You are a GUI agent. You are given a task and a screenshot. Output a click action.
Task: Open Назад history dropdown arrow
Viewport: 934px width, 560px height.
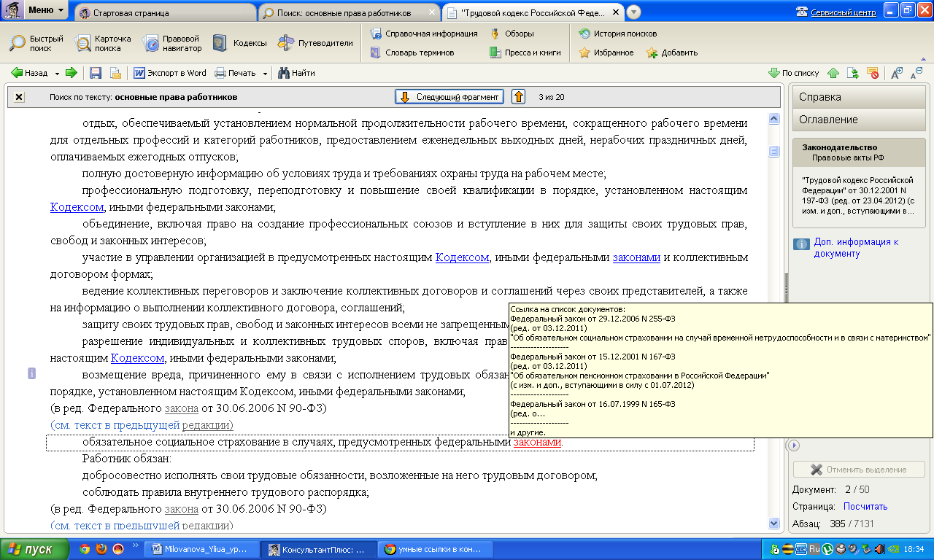click(x=57, y=73)
